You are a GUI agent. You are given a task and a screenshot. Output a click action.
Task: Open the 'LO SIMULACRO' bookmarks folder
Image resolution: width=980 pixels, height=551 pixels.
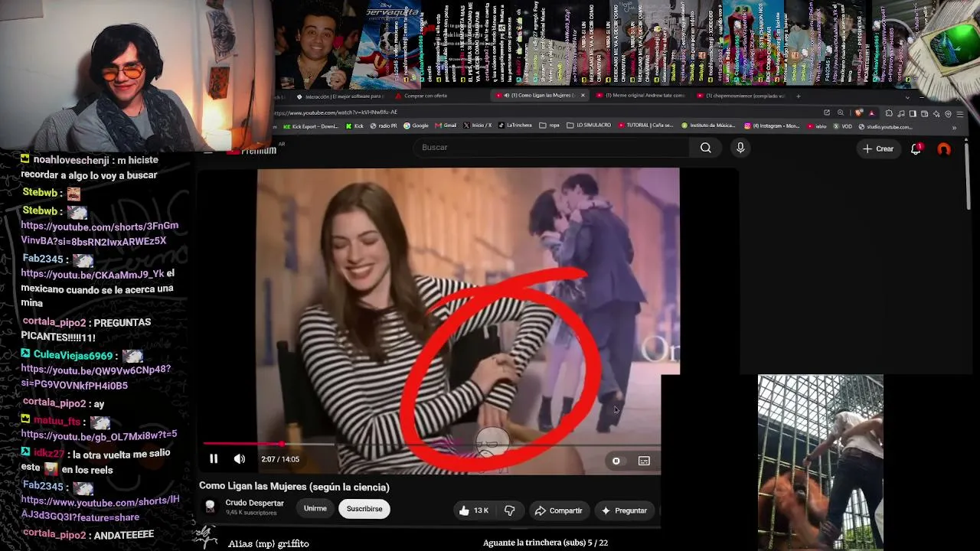click(x=589, y=126)
